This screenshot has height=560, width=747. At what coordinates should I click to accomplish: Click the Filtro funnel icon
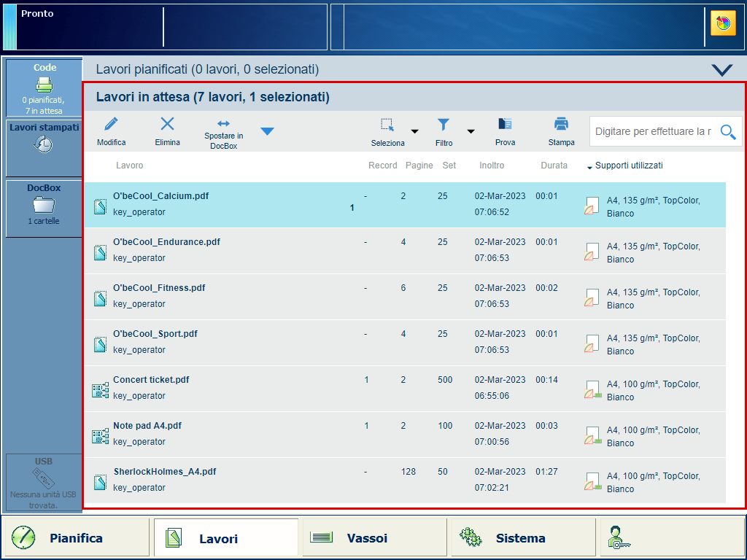pos(444,125)
